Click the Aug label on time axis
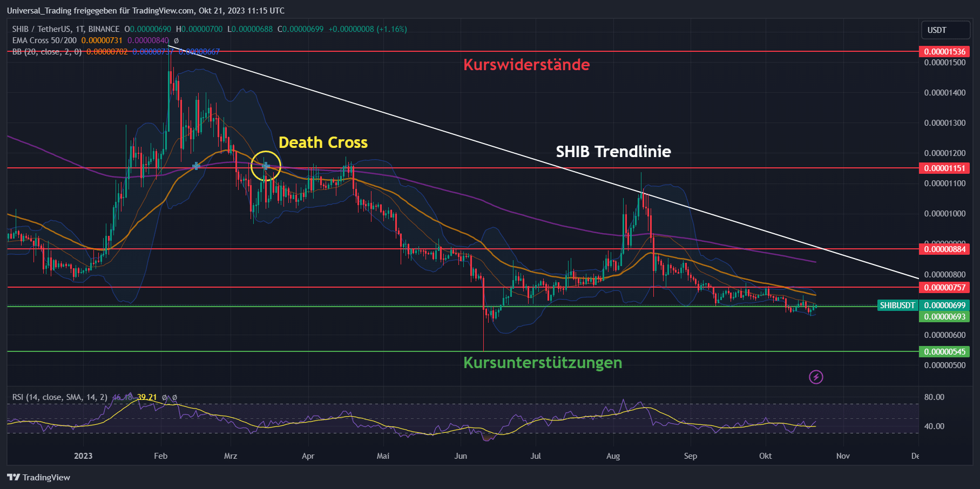Screen dimensions: 980x489 [613, 456]
